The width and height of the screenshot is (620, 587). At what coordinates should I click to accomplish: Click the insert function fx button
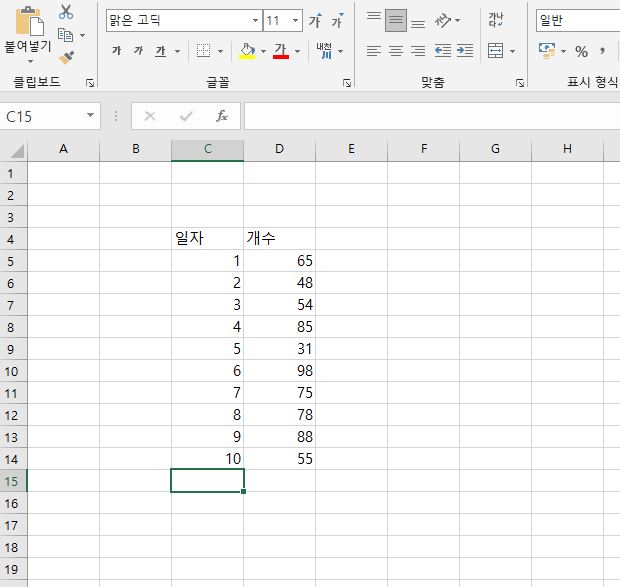click(x=222, y=116)
